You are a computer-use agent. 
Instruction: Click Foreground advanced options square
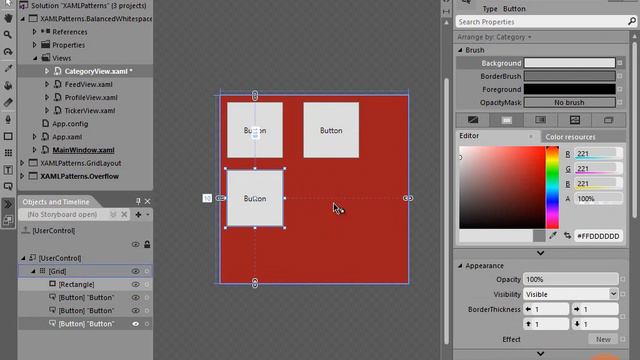[x=620, y=89]
